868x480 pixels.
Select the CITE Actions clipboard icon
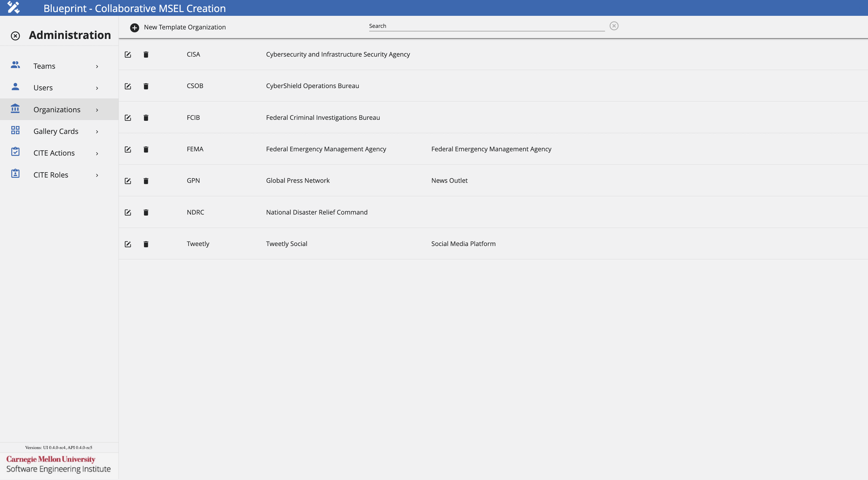[x=16, y=152]
